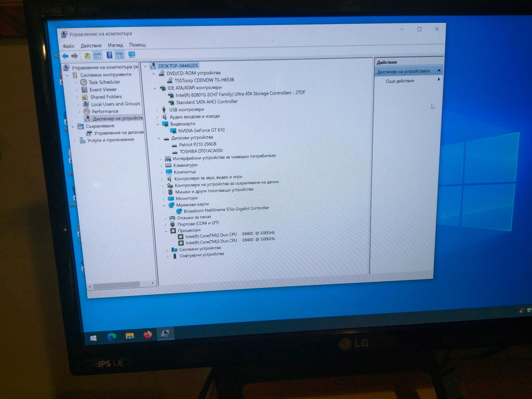Image resolution: width=532 pixels, height=399 pixels.
Task: Click left pane scroll right arrow
Action: (x=152, y=283)
